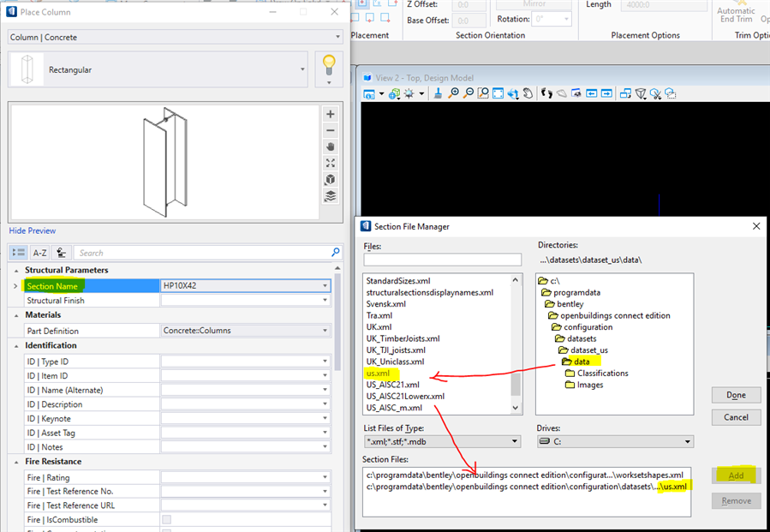Select us.xml in the Files list
This screenshot has height=532, width=770.
pos(378,374)
